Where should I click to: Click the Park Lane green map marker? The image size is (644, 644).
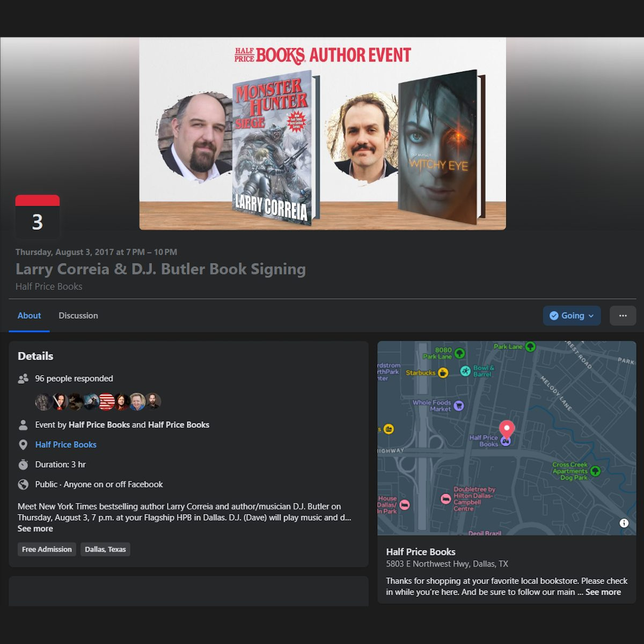[530, 347]
